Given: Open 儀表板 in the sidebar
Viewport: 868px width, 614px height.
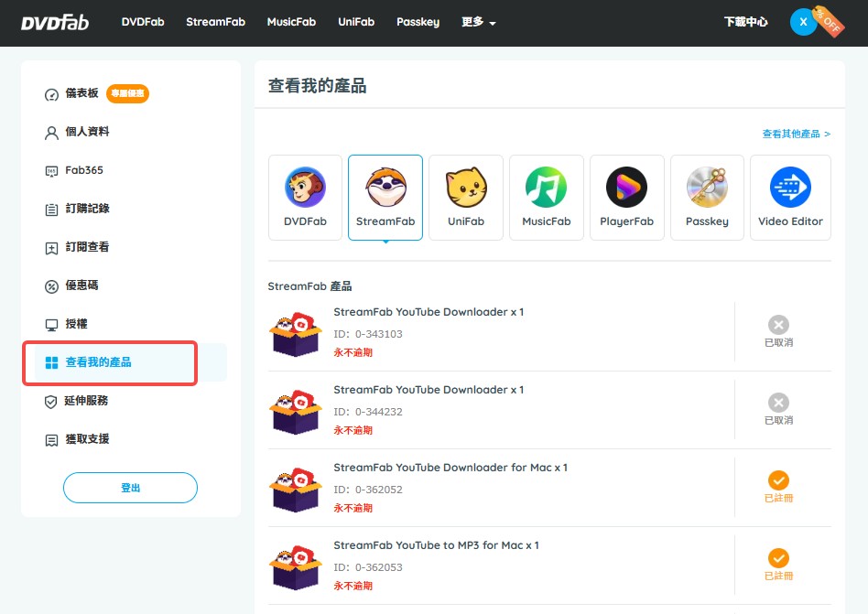Looking at the screenshot, I should pos(81,93).
